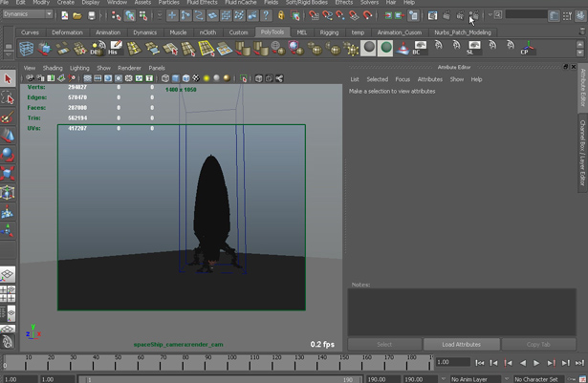The image size is (588, 383).
Task: Select the arrow Select tool
Action: [x=8, y=78]
